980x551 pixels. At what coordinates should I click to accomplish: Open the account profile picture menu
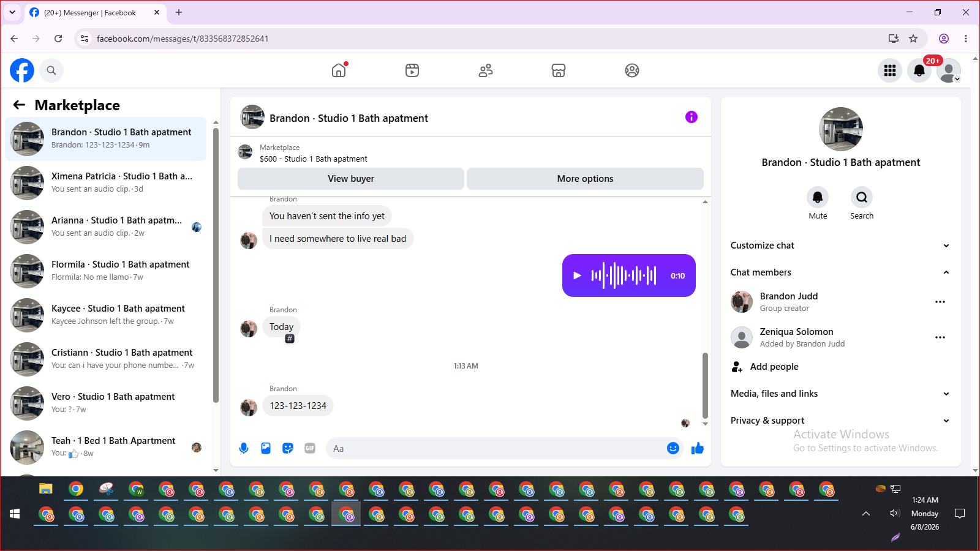949,70
